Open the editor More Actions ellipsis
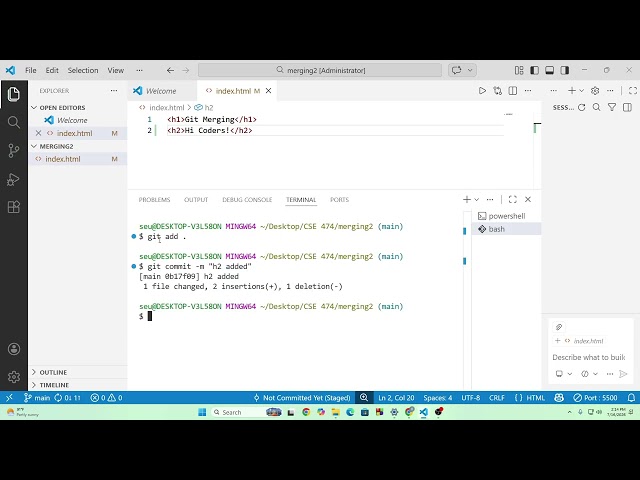This screenshot has width=640, height=480. tap(528, 91)
